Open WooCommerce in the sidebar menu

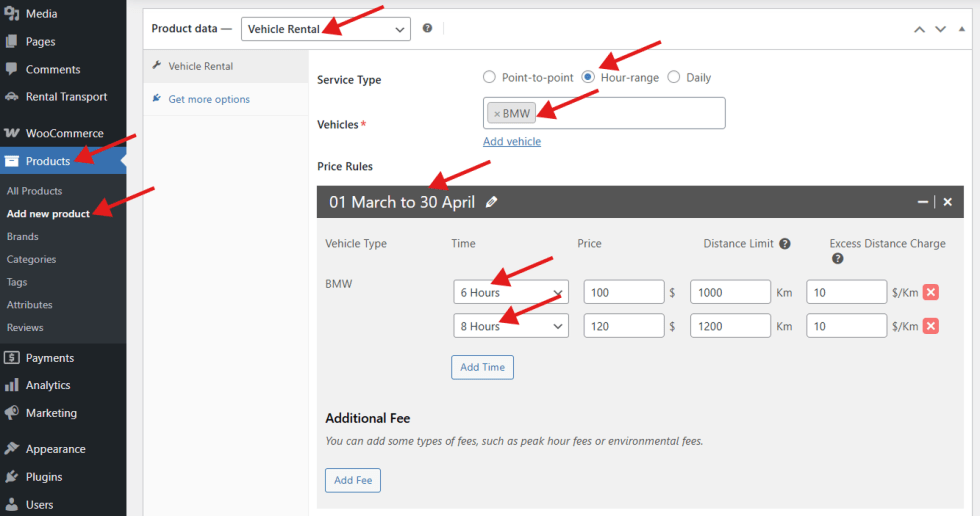(x=64, y=133)
